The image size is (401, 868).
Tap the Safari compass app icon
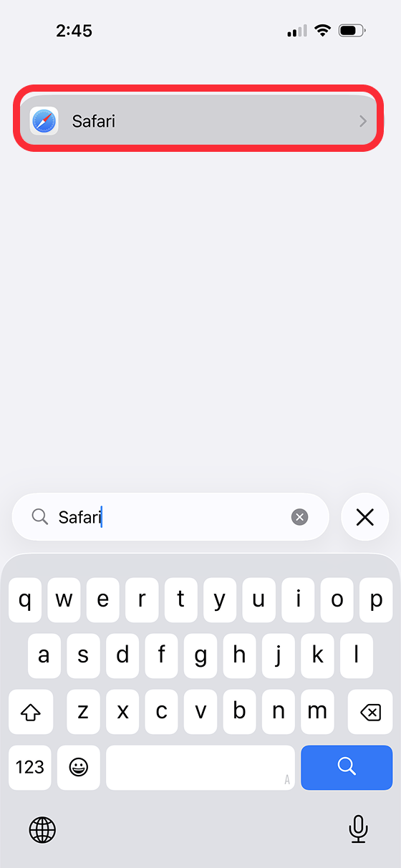[44, 121]
